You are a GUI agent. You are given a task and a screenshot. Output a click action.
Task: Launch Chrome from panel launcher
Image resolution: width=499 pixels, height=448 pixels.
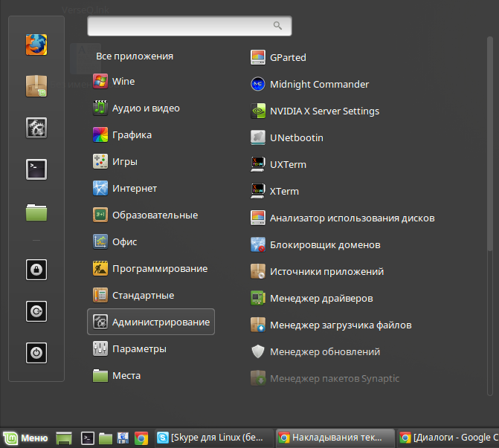point(141,438)
